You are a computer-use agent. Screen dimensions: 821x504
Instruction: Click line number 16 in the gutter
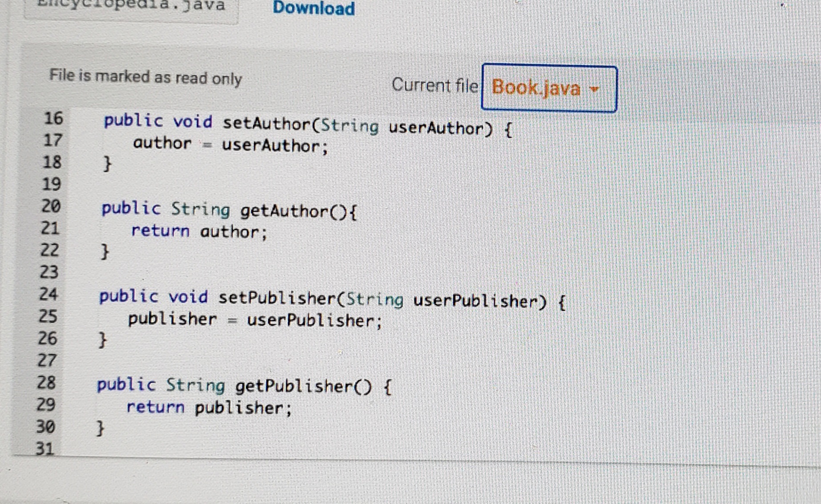pyautogui.click(x=52, y=119)
